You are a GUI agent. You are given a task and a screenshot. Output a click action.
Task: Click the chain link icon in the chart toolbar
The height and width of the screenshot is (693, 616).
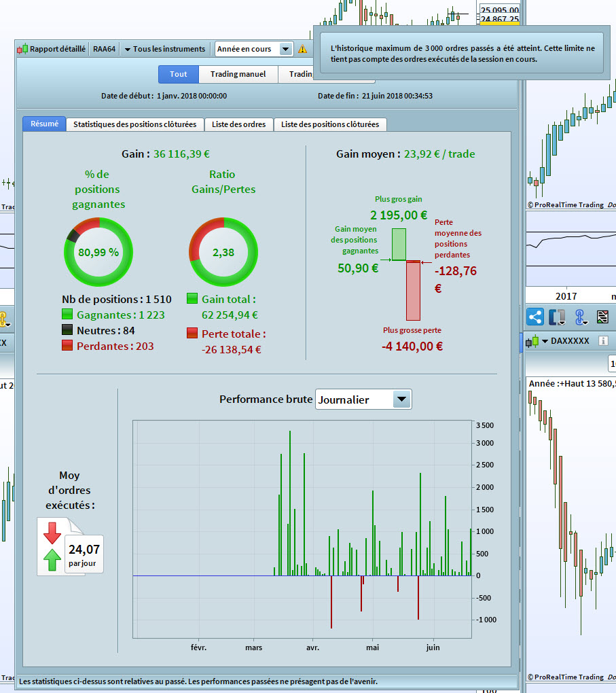click(580, 317)
